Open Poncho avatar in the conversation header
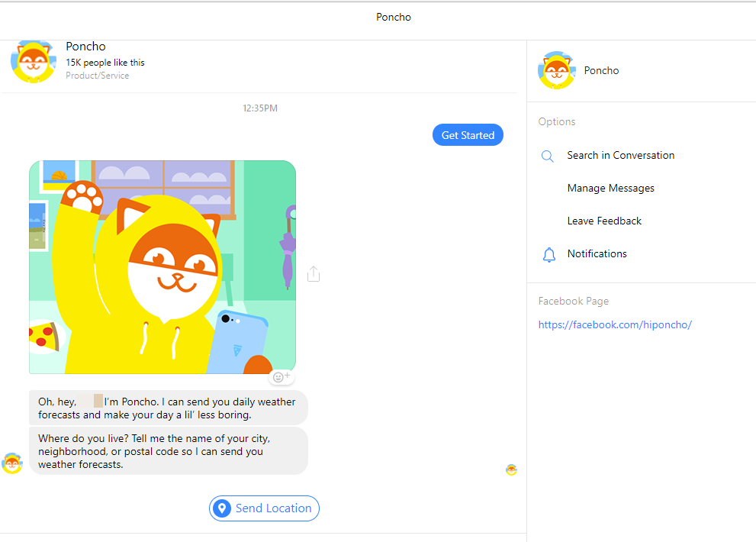 34,62
